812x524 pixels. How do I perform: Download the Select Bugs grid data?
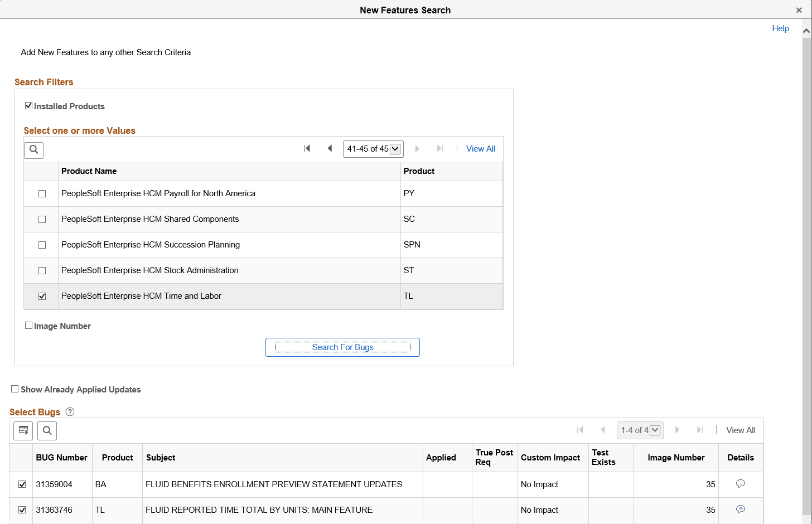(x=23, y=430)
